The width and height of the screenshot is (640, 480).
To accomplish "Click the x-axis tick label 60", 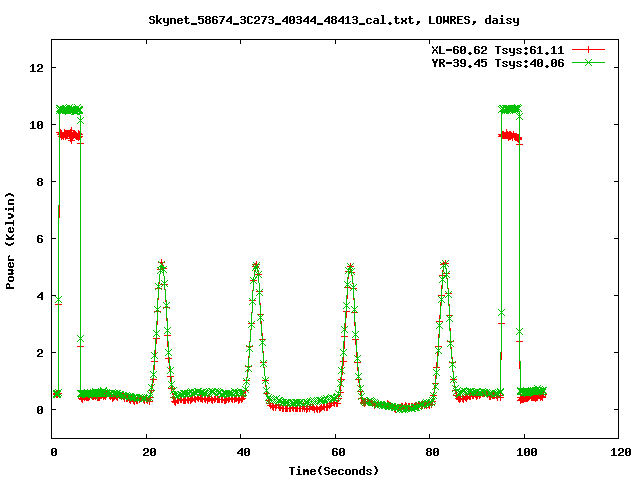I will click(338, 452).
